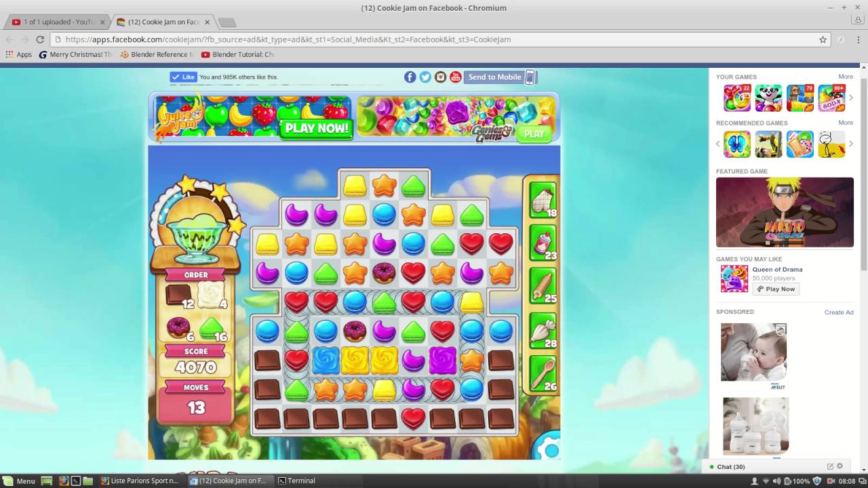Open the Twitter share icon above the game
Viewport: 868px width, 488px height.
coord(425,77)
